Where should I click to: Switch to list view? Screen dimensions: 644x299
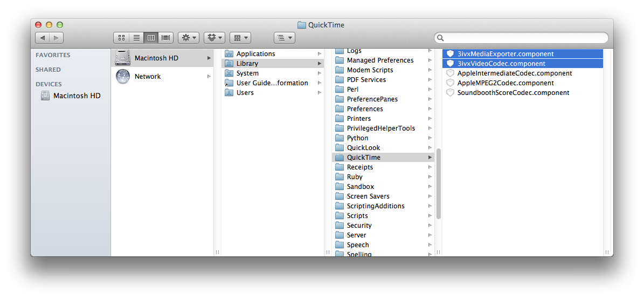tap(136, 38)
